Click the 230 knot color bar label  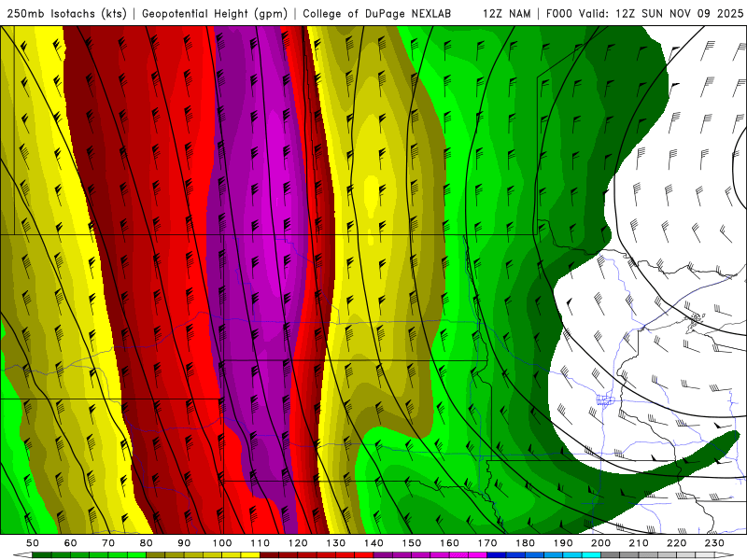click(714, 543)
